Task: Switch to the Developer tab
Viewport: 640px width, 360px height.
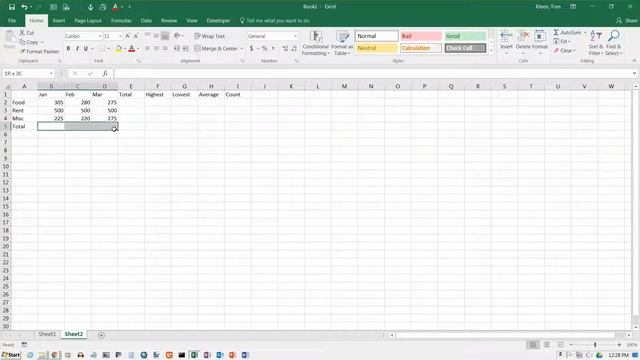Action: 218,20
